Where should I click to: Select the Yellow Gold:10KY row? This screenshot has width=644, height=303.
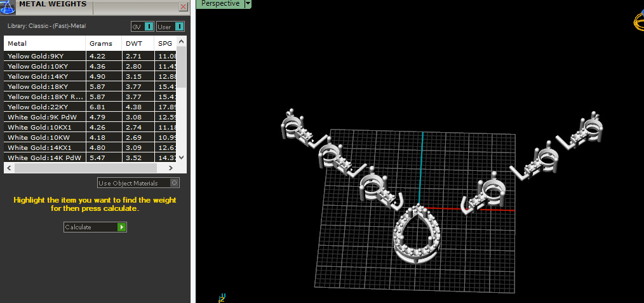(90, 66)
